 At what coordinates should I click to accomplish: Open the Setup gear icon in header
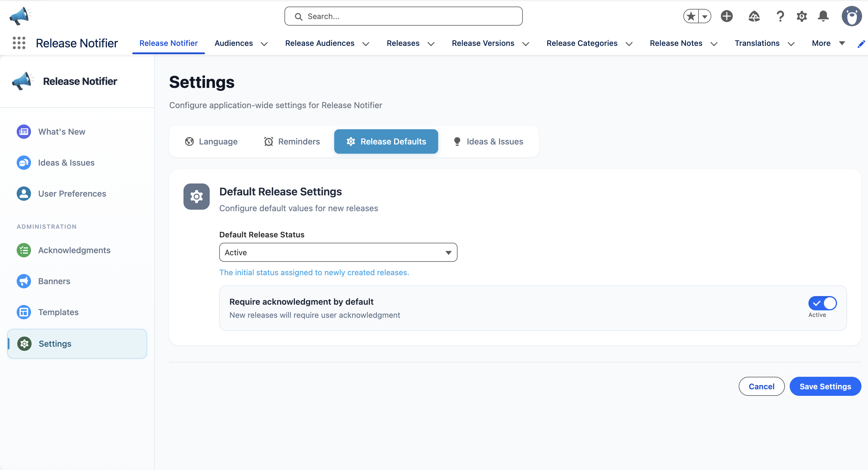pos(802,16)
